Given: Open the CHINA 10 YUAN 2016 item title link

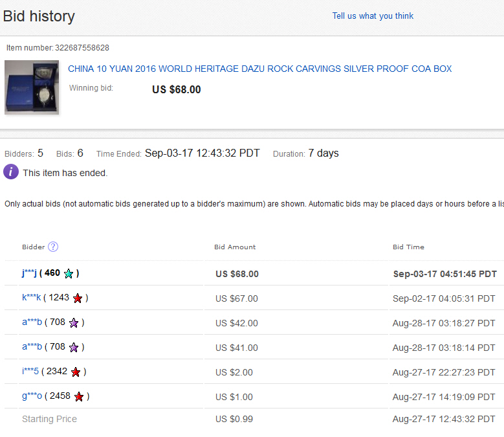Looking at the screenshot, I should click(259, 69).
